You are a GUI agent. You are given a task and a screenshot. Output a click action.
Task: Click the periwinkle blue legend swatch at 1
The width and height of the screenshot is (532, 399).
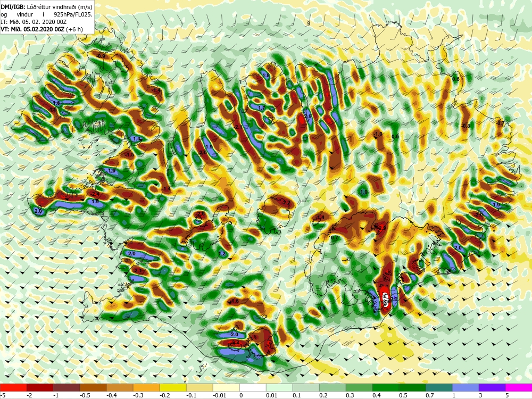tap(465, 387)
